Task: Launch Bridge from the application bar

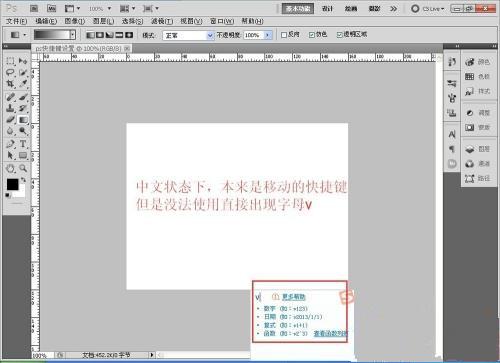Action: (34, 8)
